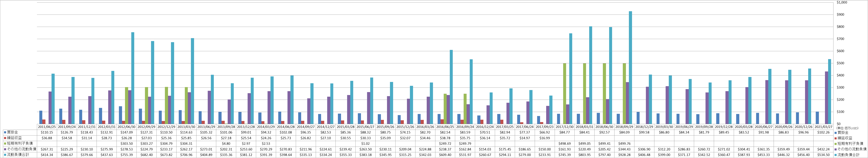Click the $36.88 deferred revenue cell
The width and height of the screenshot is (868, 158).
click(47, 138)
